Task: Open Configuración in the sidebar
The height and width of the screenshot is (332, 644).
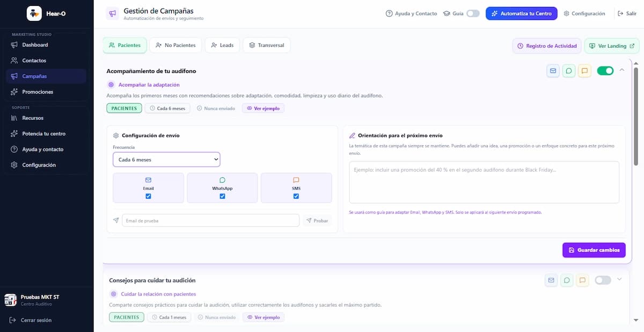Action: [46, 165]
